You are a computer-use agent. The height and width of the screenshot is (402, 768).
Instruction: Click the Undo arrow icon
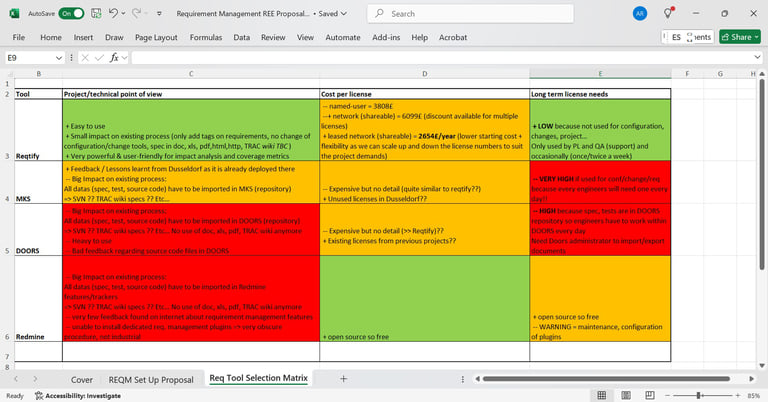pos(113,13)
